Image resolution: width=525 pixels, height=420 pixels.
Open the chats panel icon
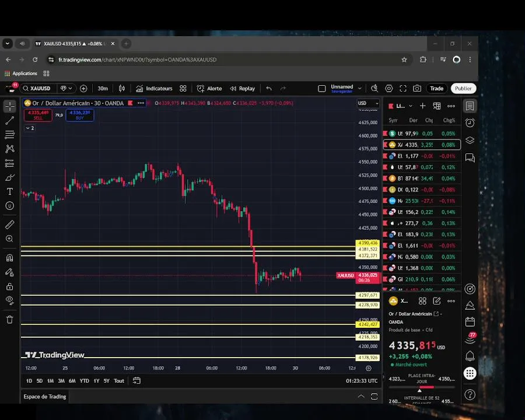pos(470,157)
